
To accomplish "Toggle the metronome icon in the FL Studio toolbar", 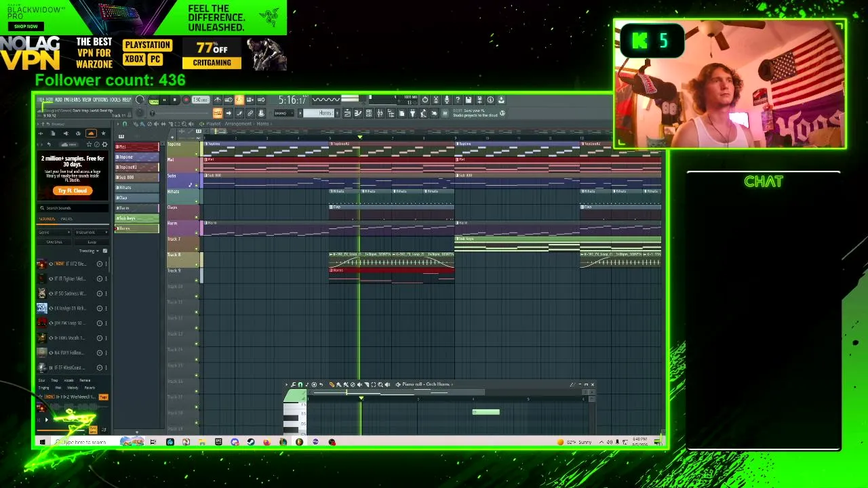I will (218, 100).
